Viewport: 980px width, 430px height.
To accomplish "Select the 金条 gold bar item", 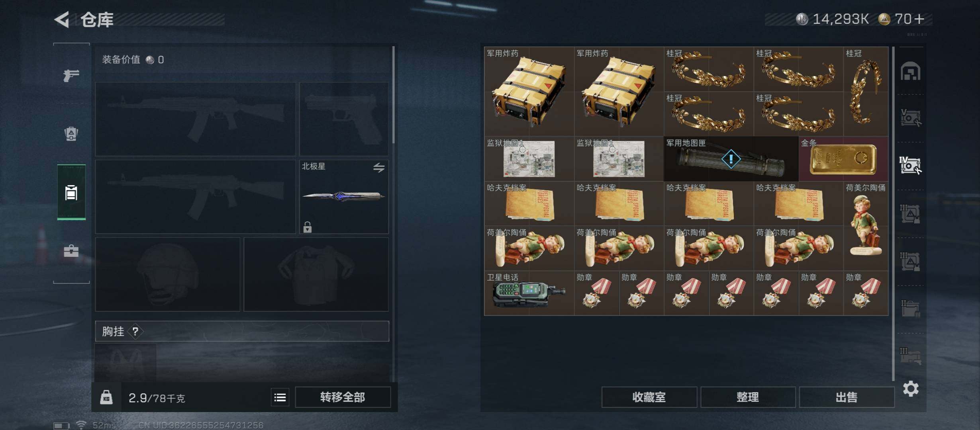I will click(843, 159).
